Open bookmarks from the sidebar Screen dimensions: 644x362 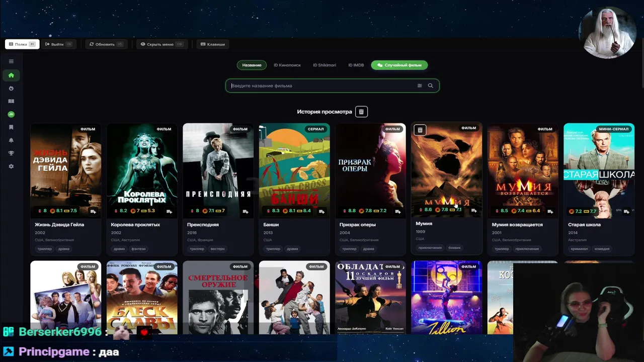click(11, 128)
